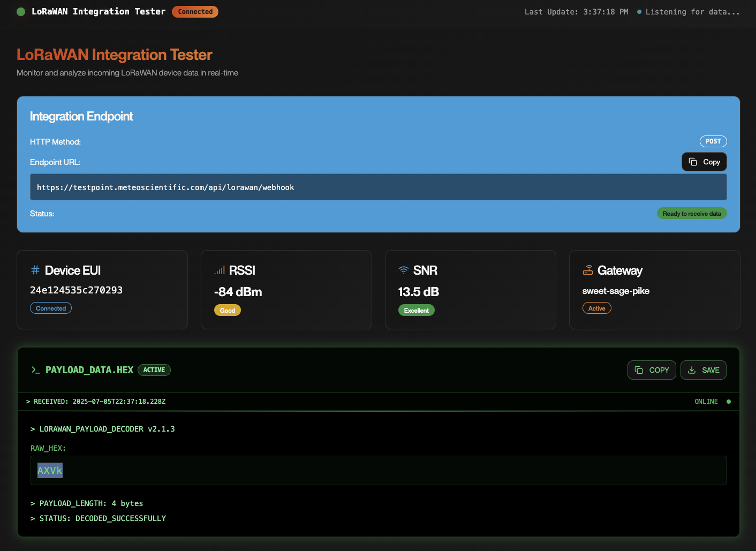Viewport: 756px width, 551px height.
Task: Click the LoRaWAN Integration Tester title bar item
Action: [99, 11]
